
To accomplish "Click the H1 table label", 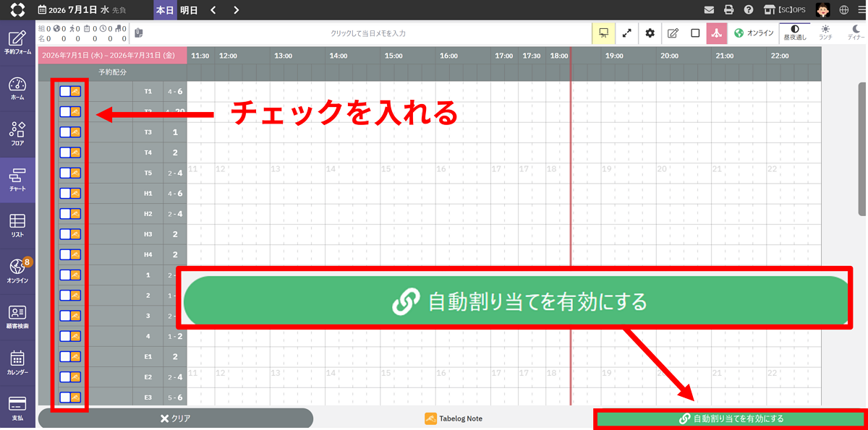I will click(148, 194).
